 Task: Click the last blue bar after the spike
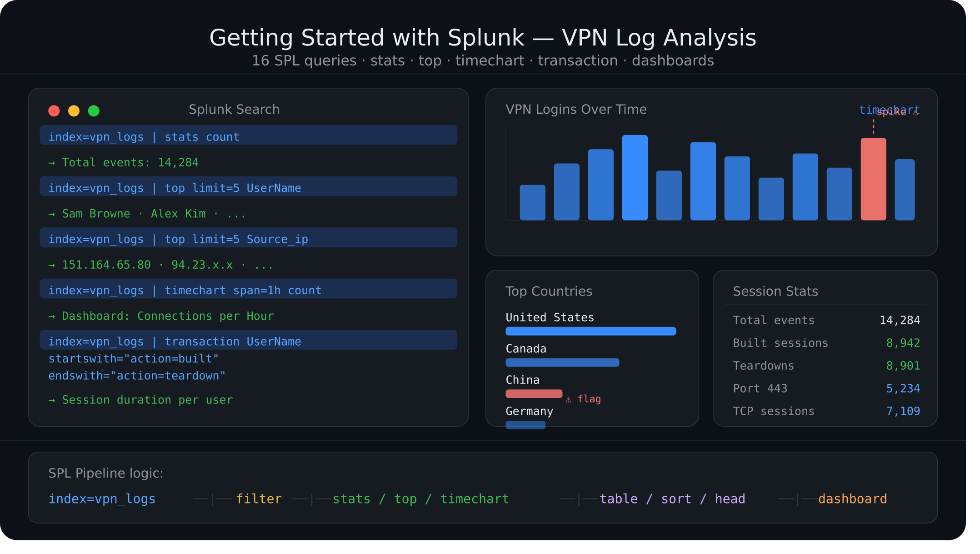[905, 190]
